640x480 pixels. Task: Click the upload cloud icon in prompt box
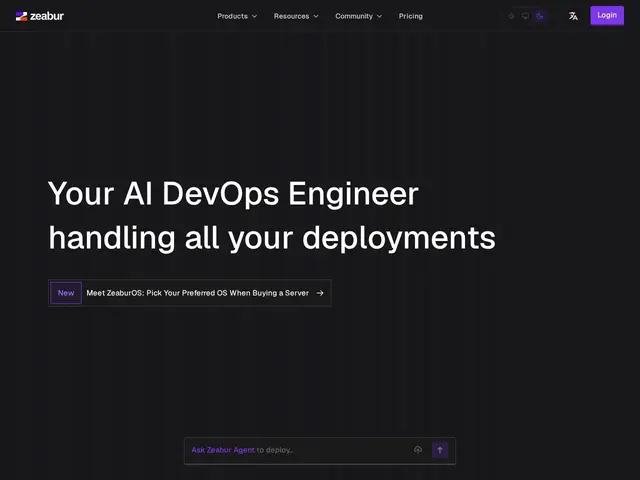[x=418, y=450]
